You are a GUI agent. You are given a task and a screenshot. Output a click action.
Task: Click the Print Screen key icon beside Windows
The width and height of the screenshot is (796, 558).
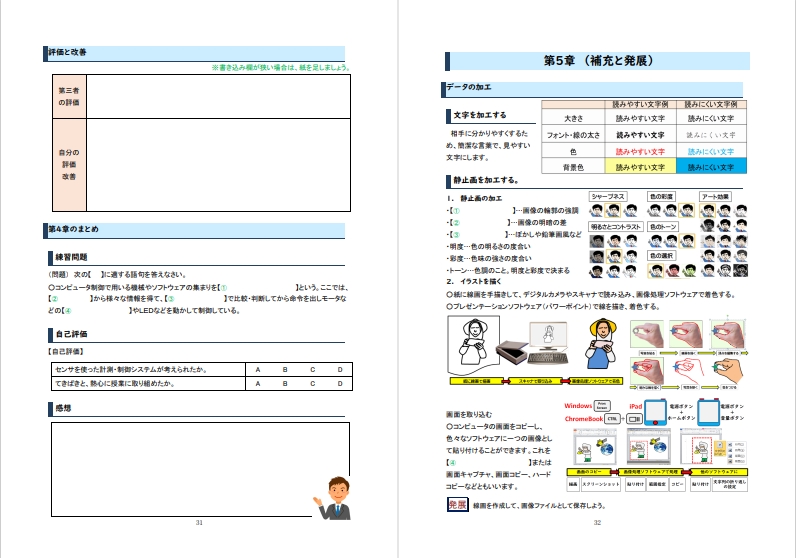point(602,406)
